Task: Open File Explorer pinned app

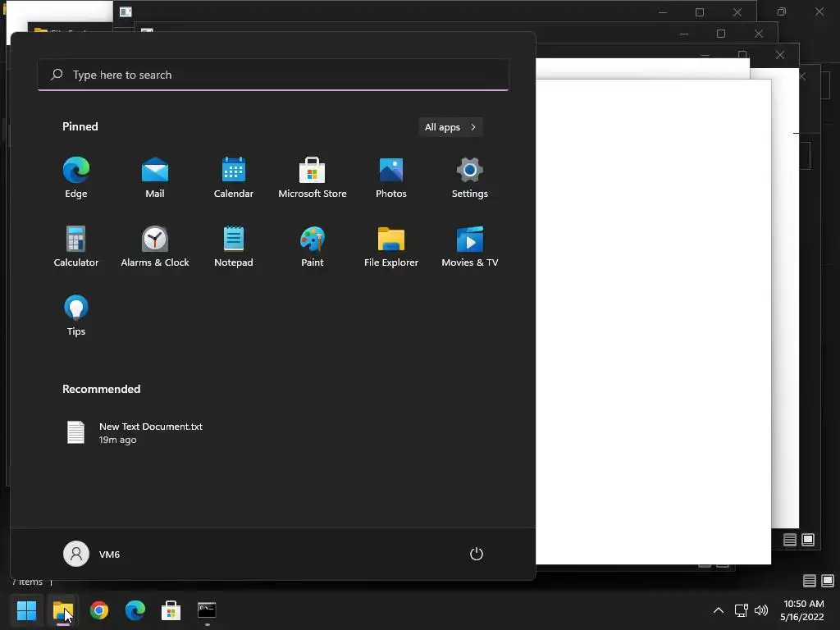Action: (391, 247)
